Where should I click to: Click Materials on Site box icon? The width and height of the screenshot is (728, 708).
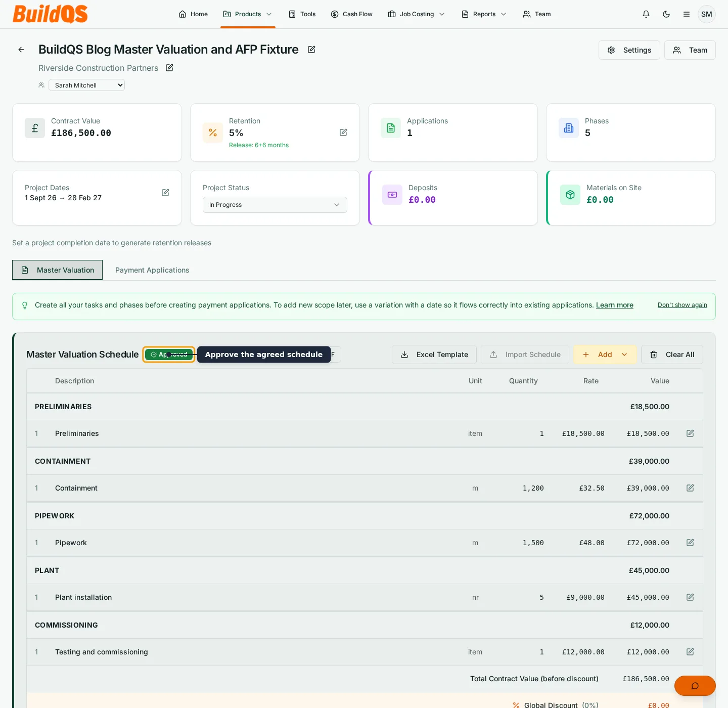(x=570, y=195)
